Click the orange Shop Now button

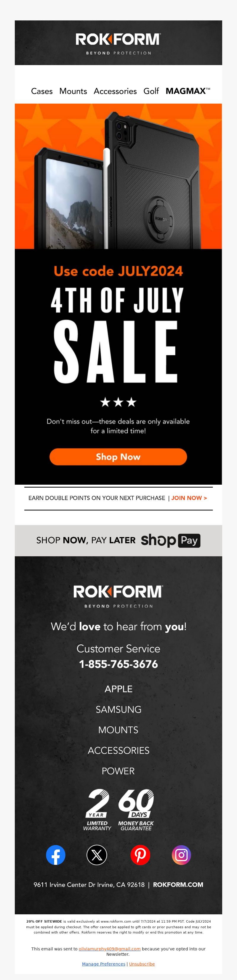click(118, 457)
